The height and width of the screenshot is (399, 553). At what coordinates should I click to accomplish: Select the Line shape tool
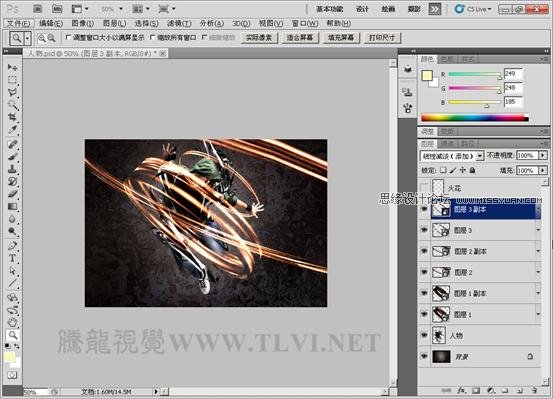(x=13, y=283)
